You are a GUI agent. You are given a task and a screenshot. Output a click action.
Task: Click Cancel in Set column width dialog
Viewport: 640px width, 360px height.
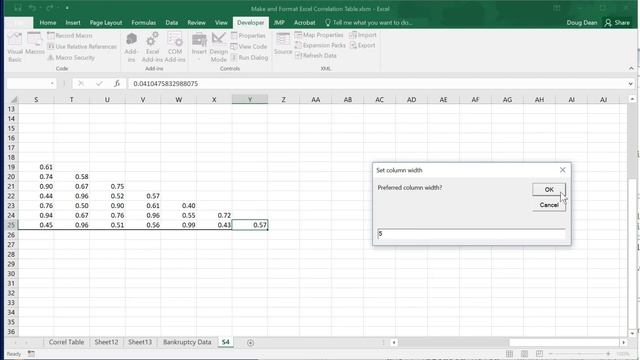pos(549,205)
